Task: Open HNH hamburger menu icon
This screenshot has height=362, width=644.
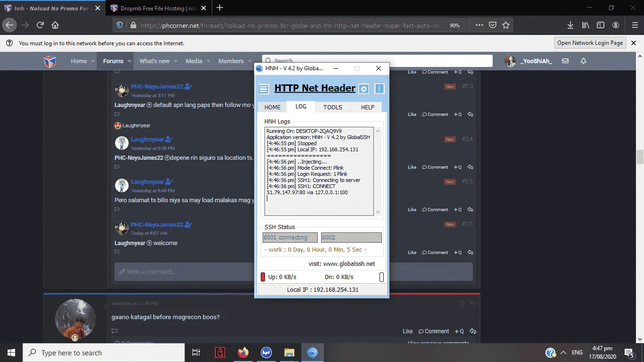Action: point(264,89)
